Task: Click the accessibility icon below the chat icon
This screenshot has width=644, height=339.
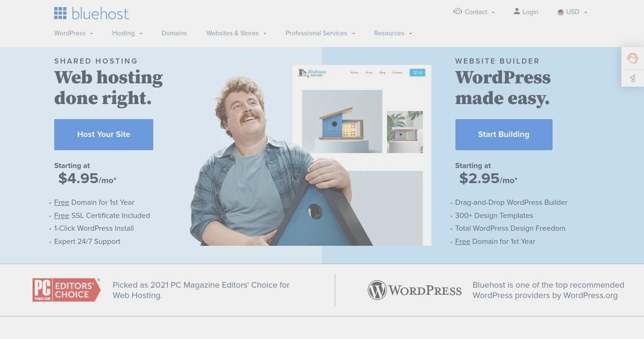Action: pos(633,78)
